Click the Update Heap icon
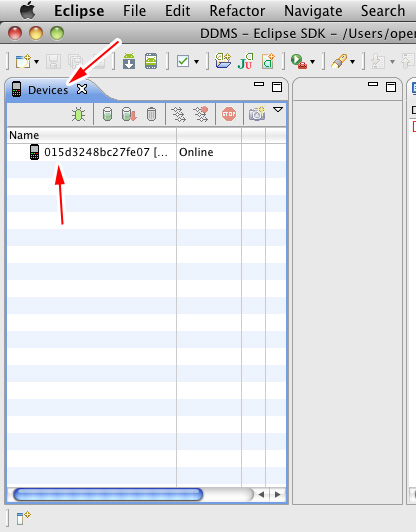This screenshot has height=532, width=416. pos(107,114)
